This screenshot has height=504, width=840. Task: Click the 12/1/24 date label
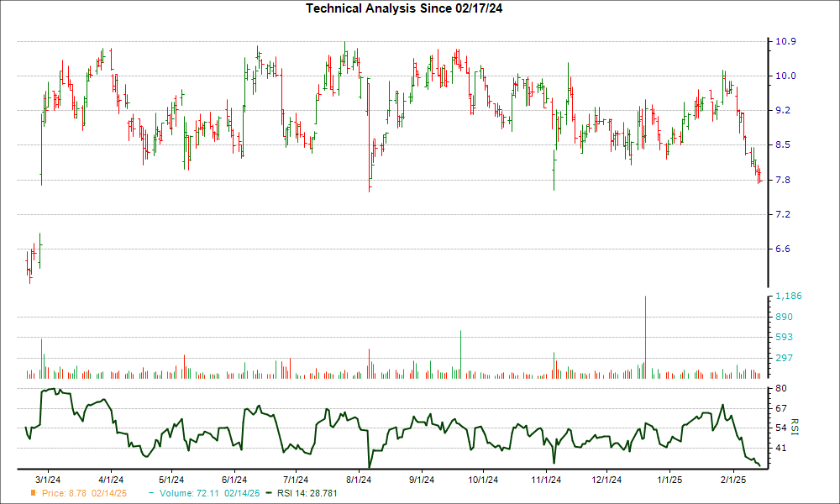(606, 480)
